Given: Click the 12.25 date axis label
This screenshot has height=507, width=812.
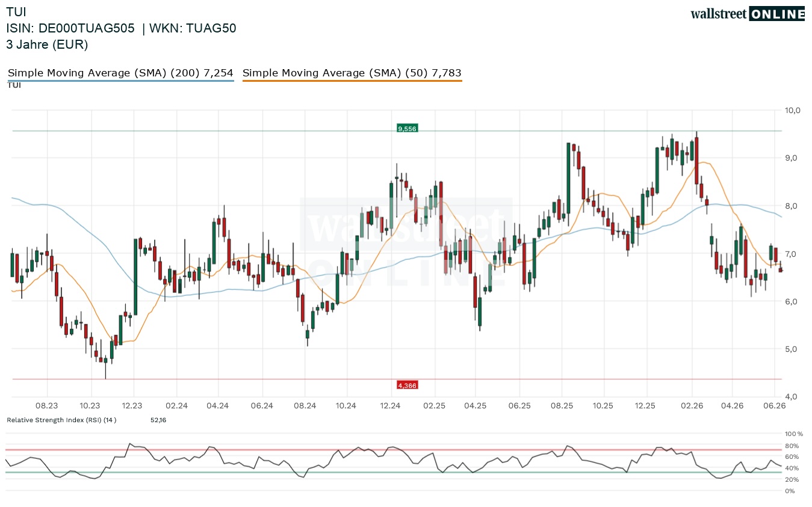Looking at the screenshot, I should tap(646, 406).
